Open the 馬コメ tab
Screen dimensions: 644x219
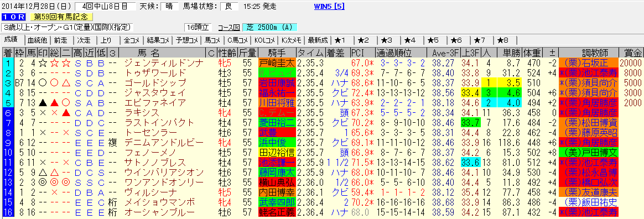point(214,40)
